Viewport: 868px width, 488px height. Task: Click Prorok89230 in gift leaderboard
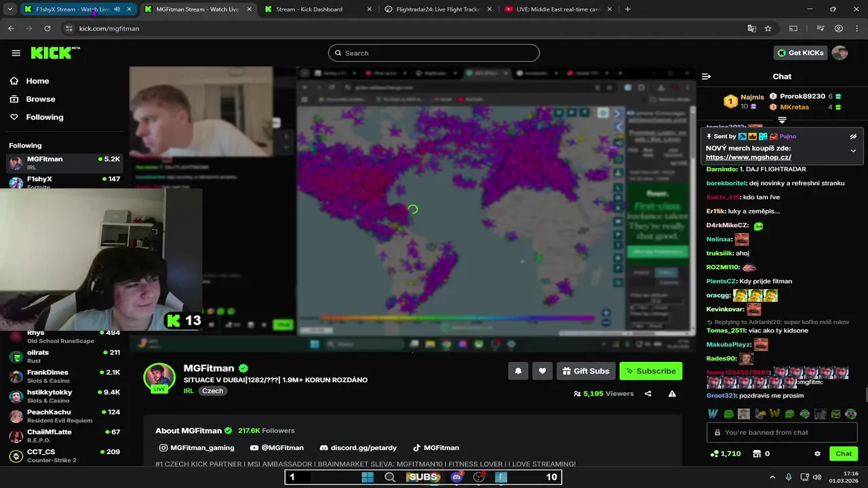click(802, 97)
